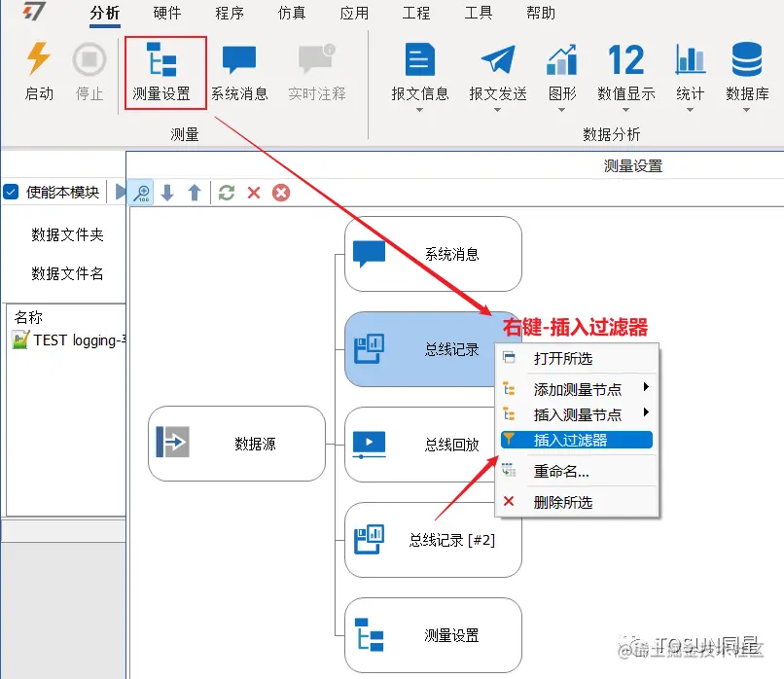Click the green refresh toolbar icon

(227, 193)
